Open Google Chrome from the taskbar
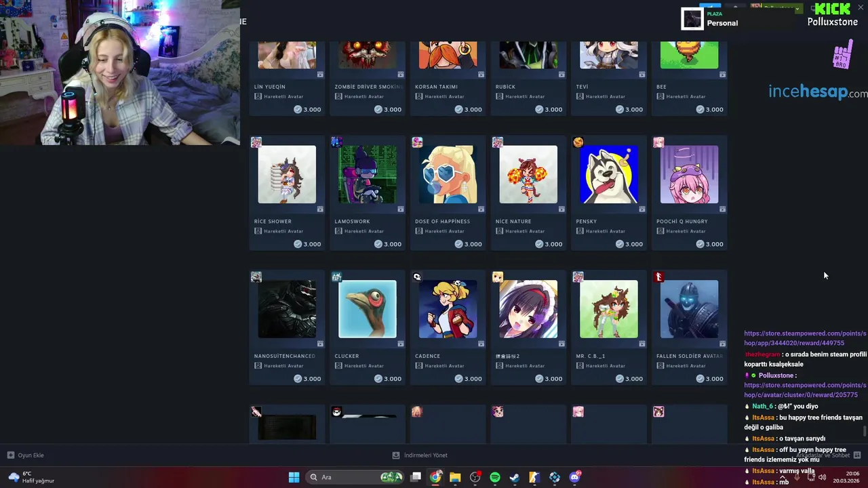Image resolution: width=868 pixels, height=488 pixels. pyautogui.click(x=435, y=477)
